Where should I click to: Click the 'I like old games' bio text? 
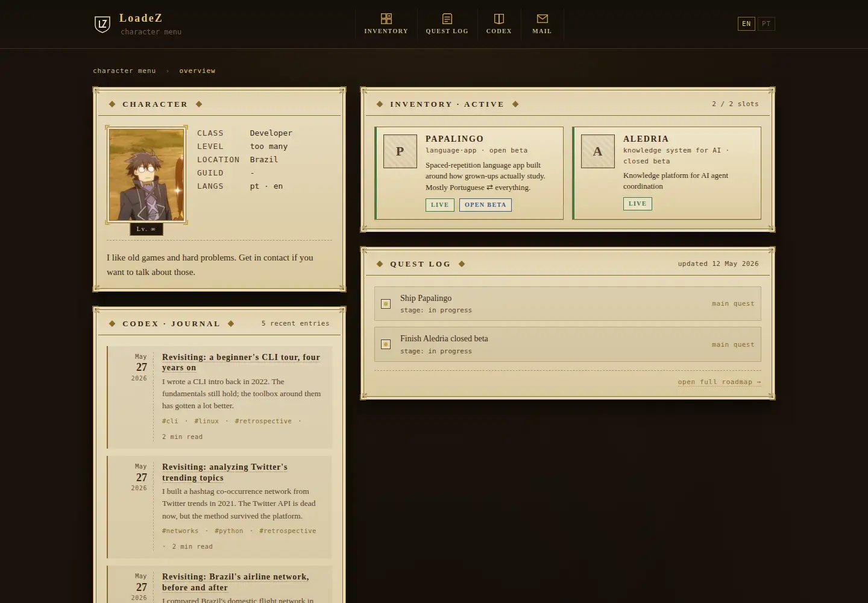[210, 265]
